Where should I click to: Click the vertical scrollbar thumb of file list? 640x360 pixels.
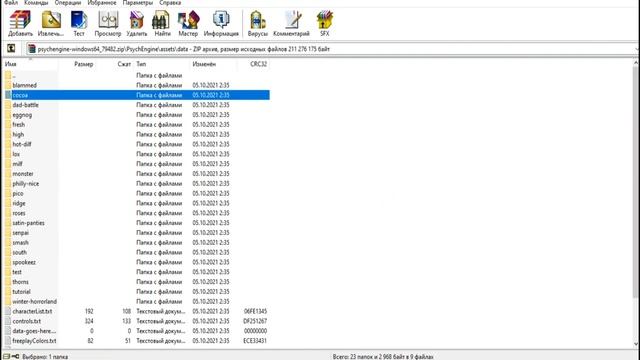coord(636,182)
